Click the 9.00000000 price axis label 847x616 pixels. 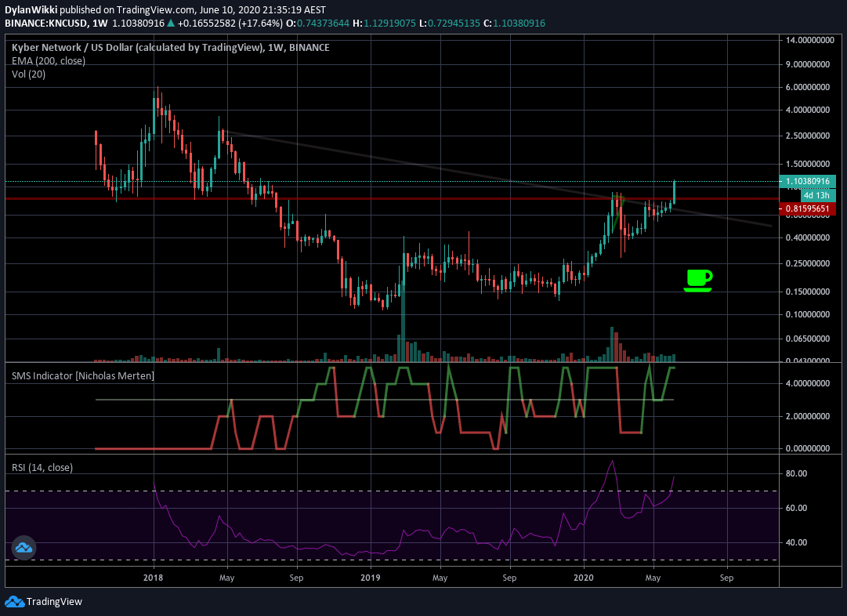tap(808, 64)
